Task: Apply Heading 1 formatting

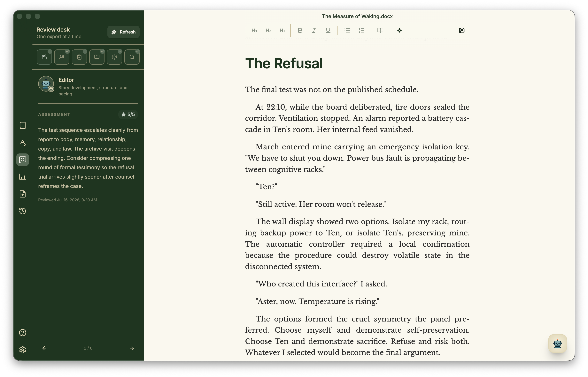Action: (x=254, y=31)
